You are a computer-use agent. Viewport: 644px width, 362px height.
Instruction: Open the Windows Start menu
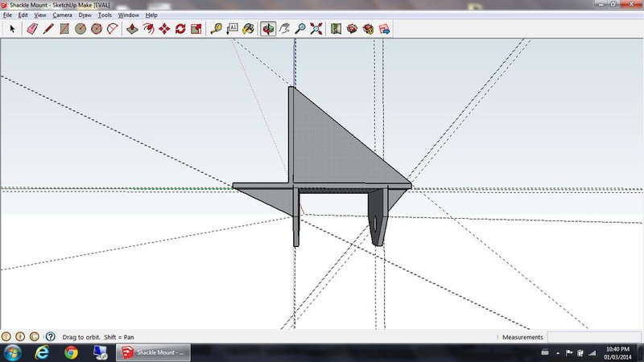[12, 352]
